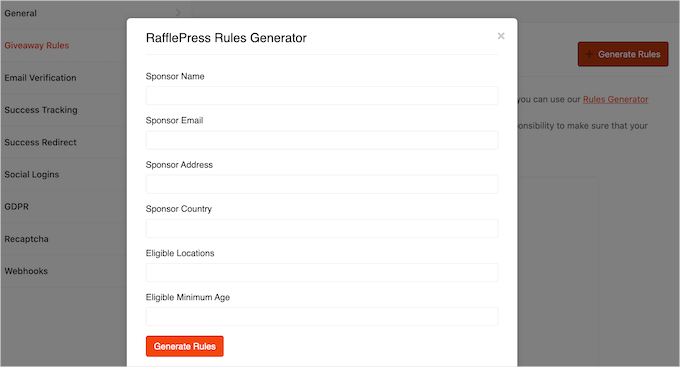Submit the form with Generate Rules button in dialog
The width and height of the screenshot is (680, 367).
click(x=185, y=346)
